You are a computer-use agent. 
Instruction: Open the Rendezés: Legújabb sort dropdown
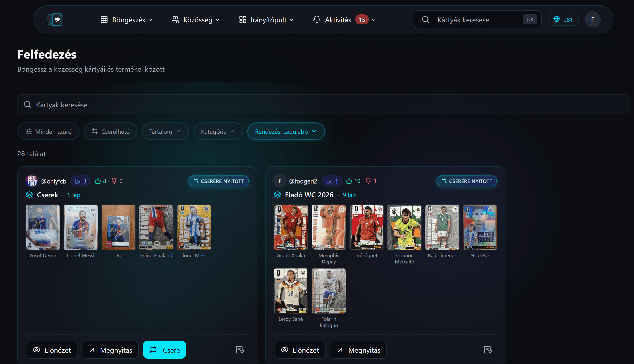286,131
